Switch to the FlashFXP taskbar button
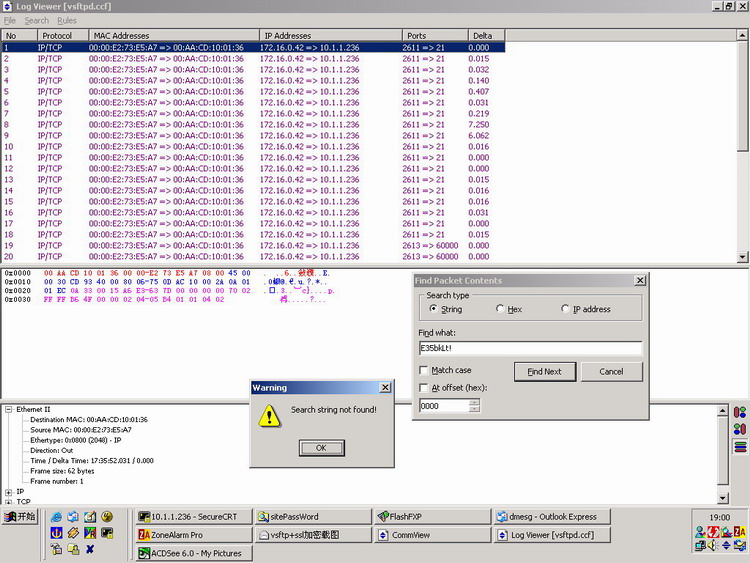This screenshot has width=750, height=563. coord(433,517)
